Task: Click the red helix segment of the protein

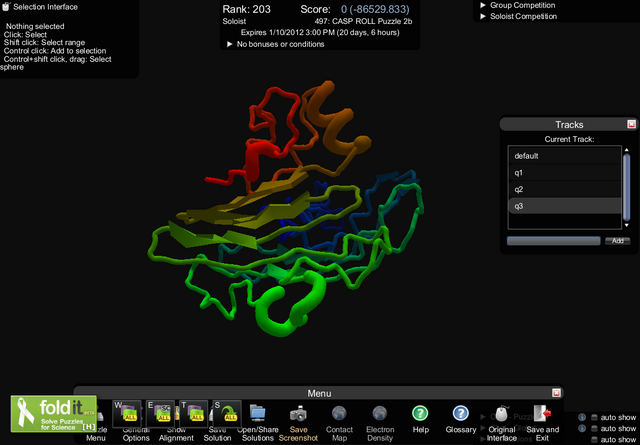Action: click(x=255, y=159)
